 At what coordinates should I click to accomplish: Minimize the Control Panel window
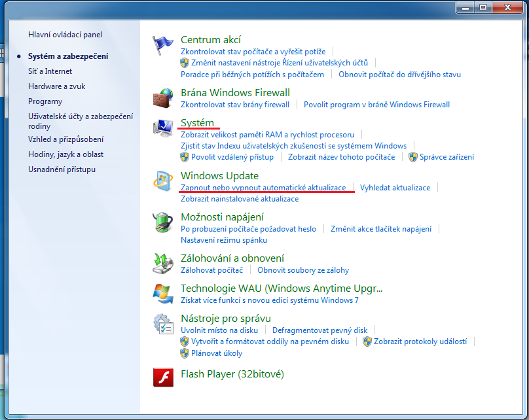click(x=465, y=7)
